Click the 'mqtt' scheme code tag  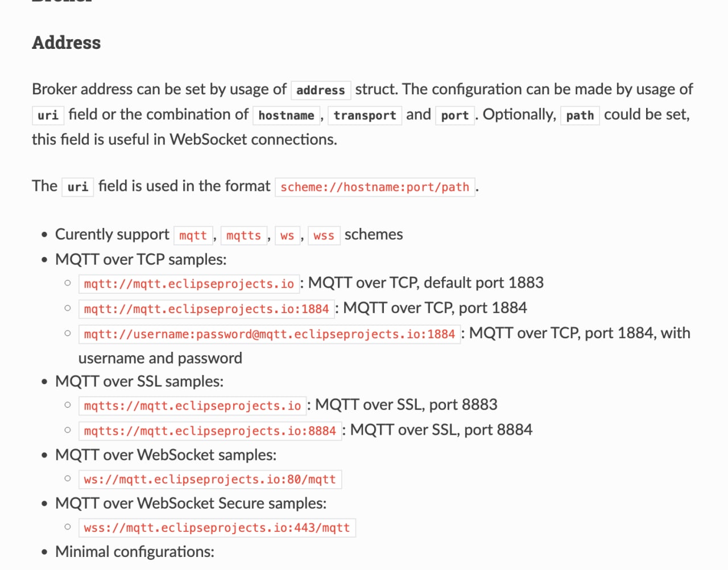tap(193, 235)
